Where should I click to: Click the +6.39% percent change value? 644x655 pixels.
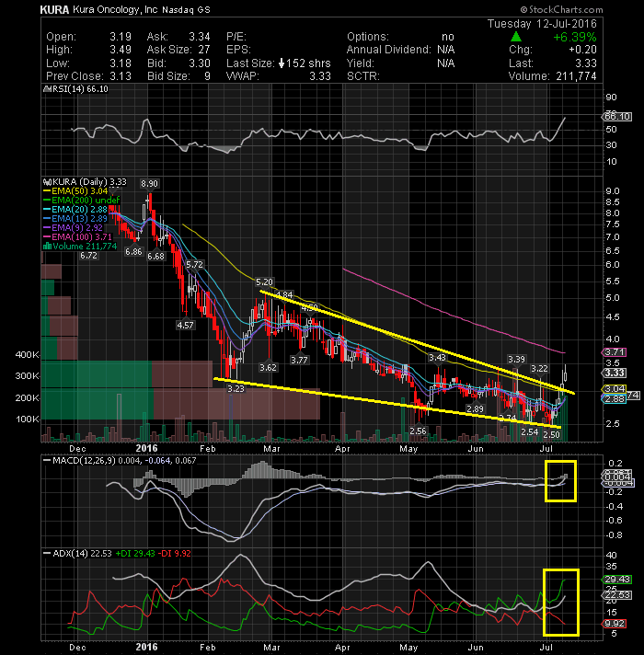575,37
